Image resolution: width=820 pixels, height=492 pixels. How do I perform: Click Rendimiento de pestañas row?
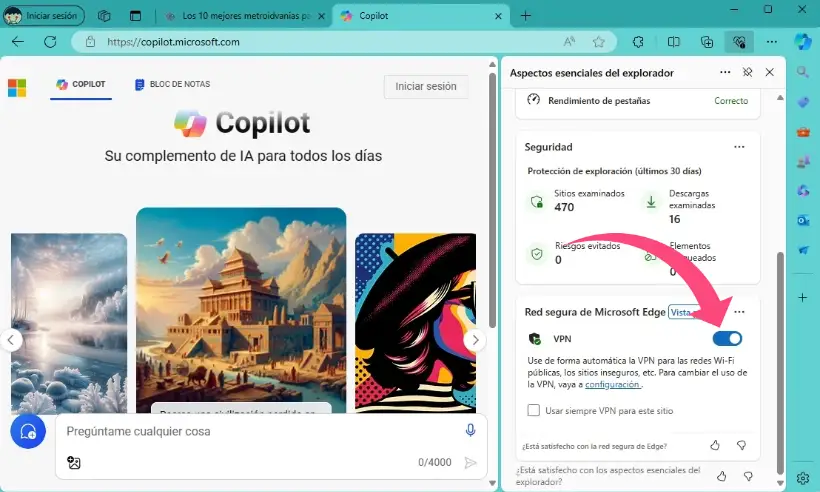pos(637,100)
